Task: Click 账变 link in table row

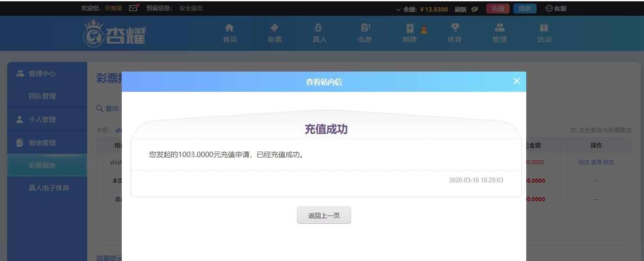Action: [x=608, y=162]
